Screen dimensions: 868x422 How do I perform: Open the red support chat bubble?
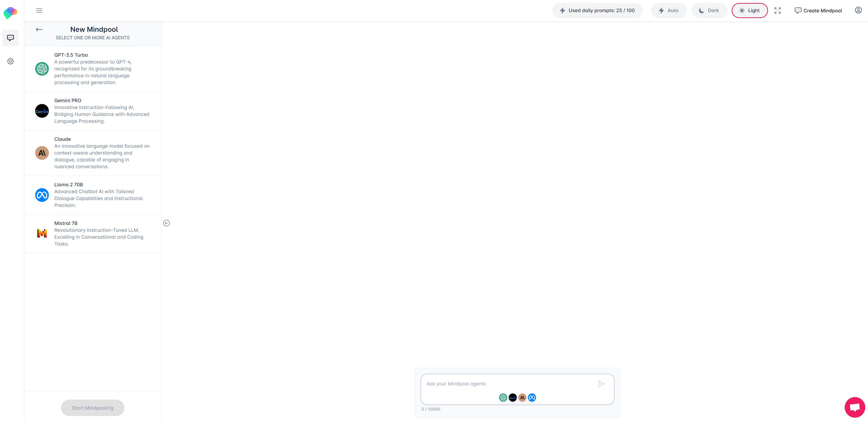(x=855, y=408)
